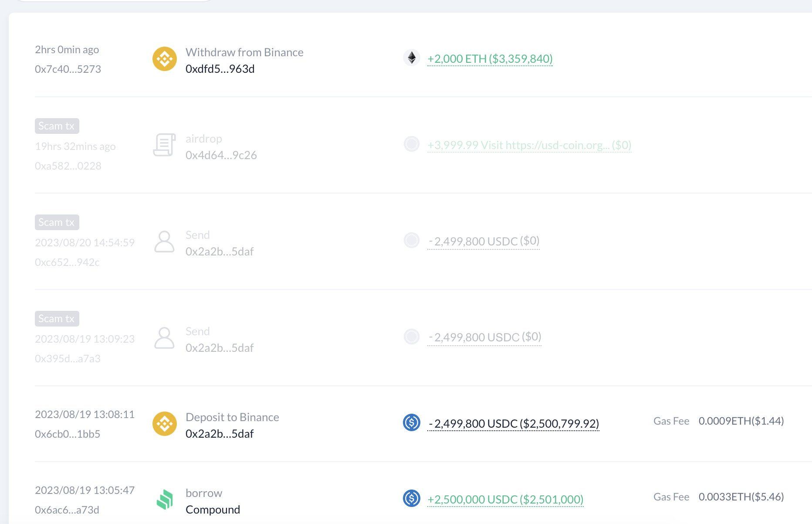Click the Scam tx badge on 13:09:23 row
Image resolution: width=812 pixels, height=524 pixels.
[57, 318]
